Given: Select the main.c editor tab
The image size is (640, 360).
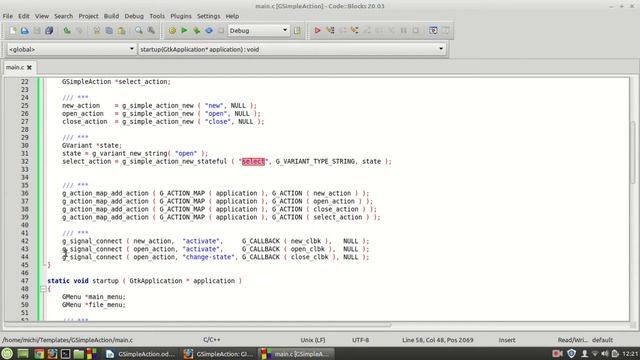Looking at the screenshot, I should [x=15, y=67].
